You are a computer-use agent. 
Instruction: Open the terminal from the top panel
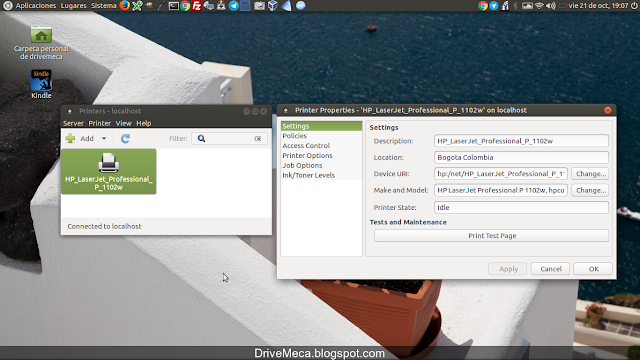click(173, 6)
